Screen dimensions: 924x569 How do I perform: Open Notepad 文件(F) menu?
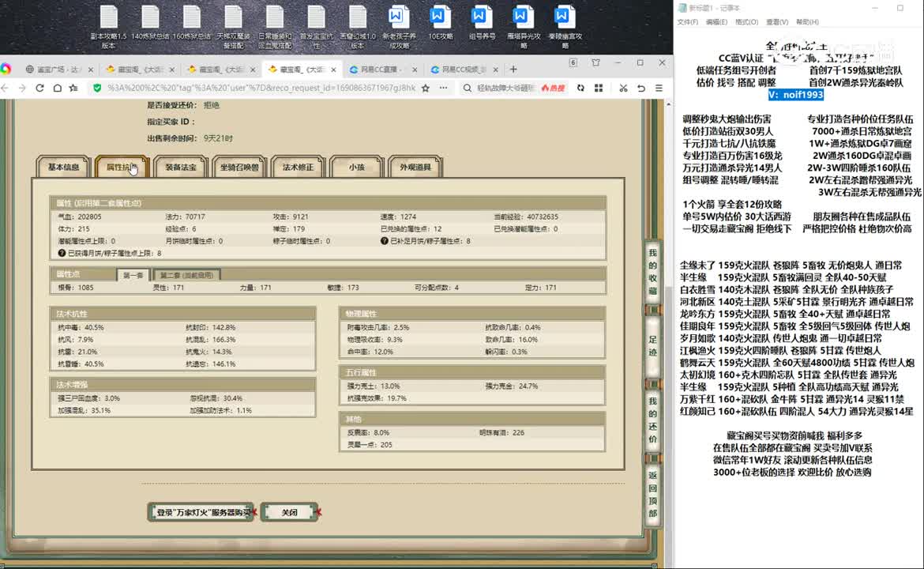point(687,22)
